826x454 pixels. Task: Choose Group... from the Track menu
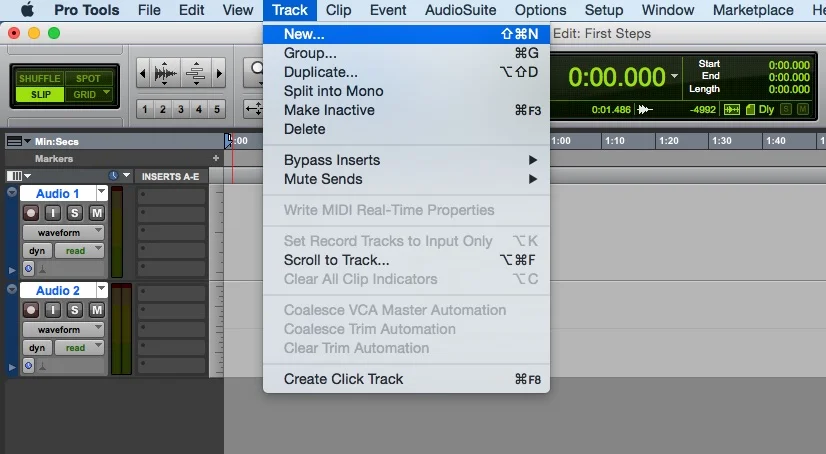click(406, 53)
